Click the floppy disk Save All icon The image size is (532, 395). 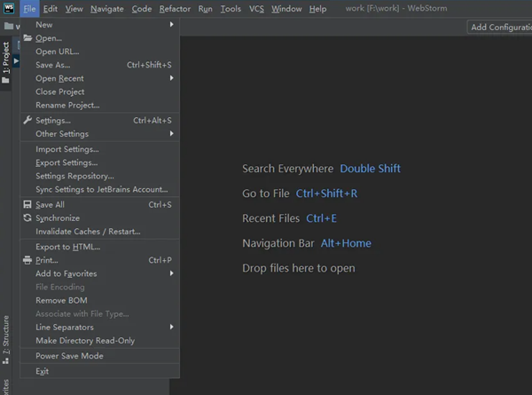click(x=27, y=205)
